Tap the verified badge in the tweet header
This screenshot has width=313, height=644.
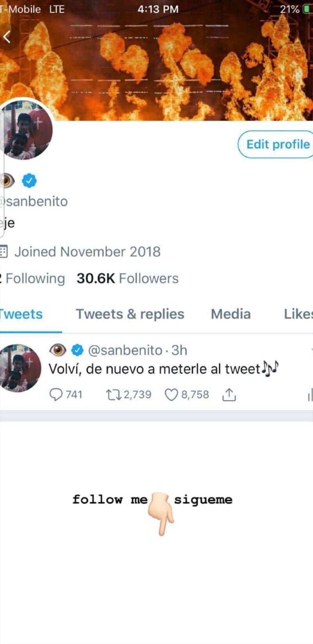pos(78,350)
